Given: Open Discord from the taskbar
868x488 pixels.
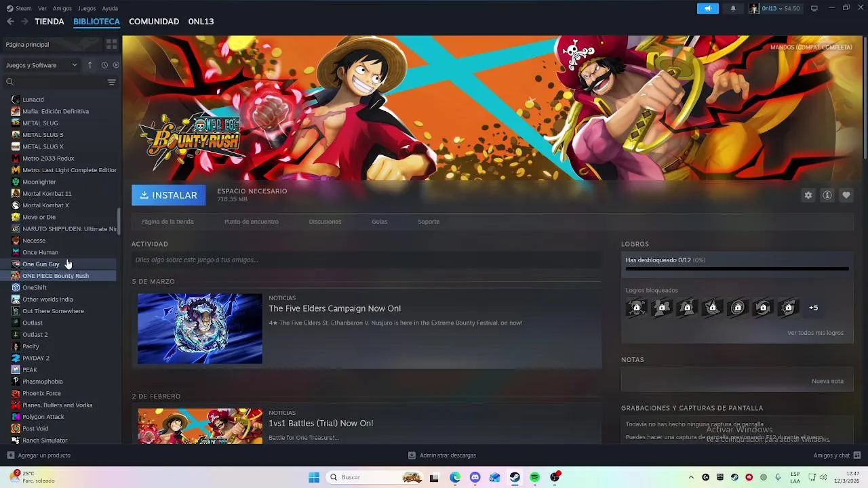Looking at the screenshot, I should tap(475, 477).
